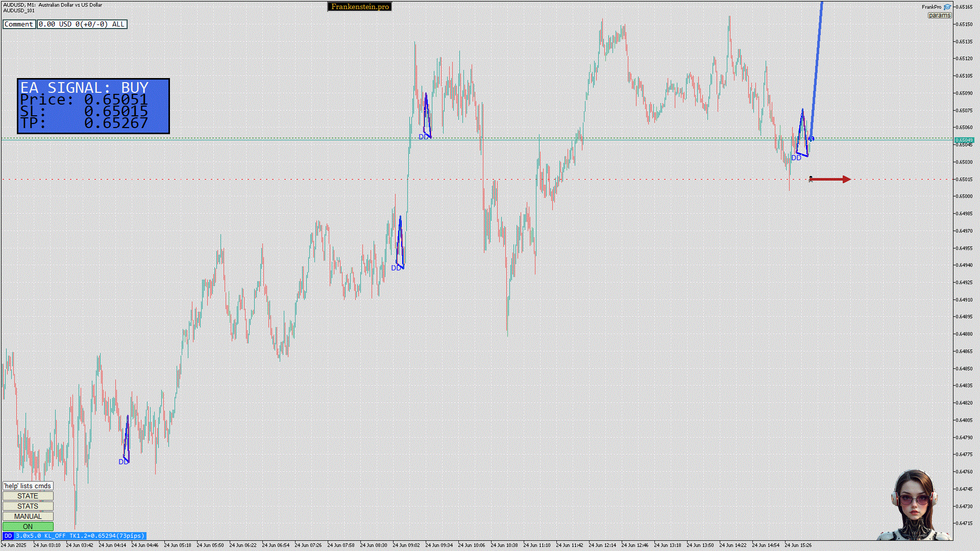Click the blue entry point dot marker
980x551 pixels.
pyautogui.click(x=812, y=139)
